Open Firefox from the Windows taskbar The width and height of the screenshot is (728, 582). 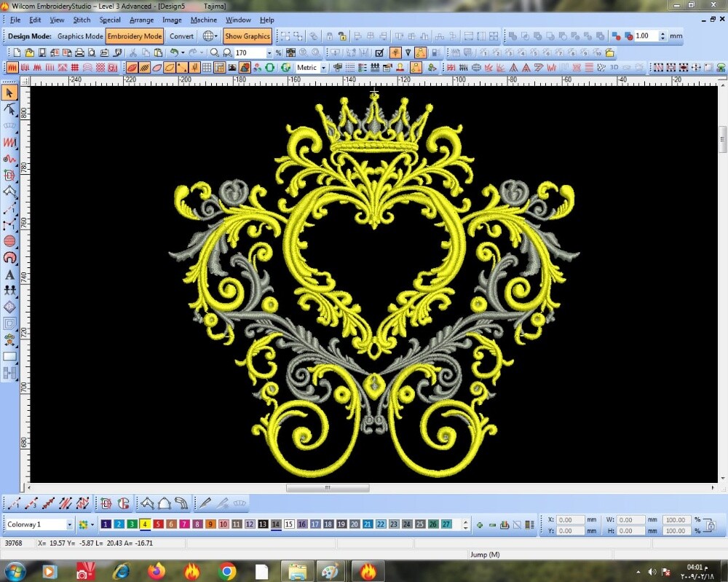click(x=157, y=570)
